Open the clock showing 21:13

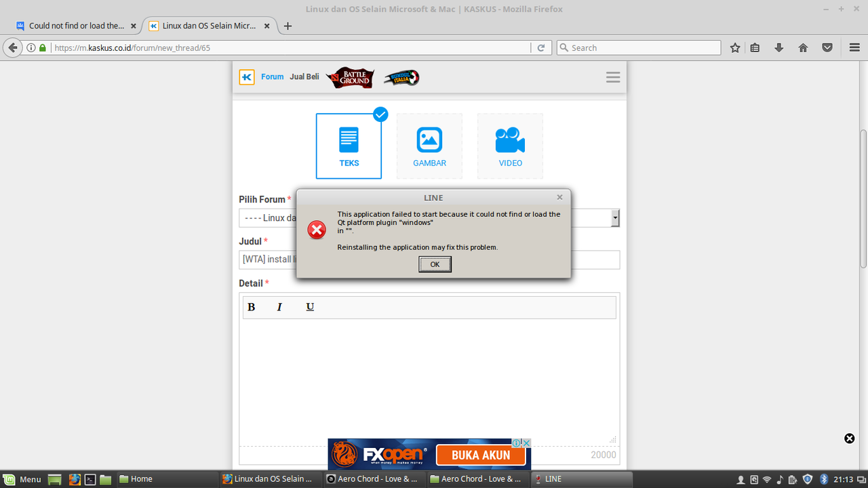pos(844,479)
